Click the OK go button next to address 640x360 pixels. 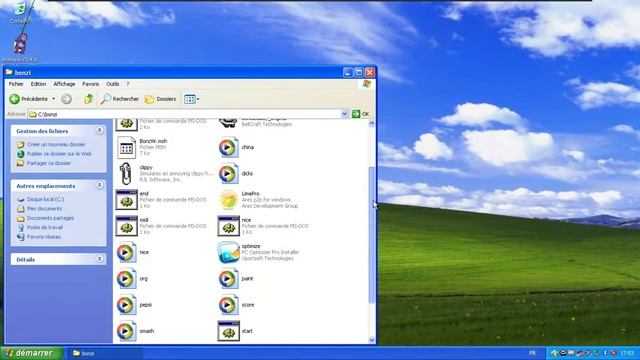(361, 114)
